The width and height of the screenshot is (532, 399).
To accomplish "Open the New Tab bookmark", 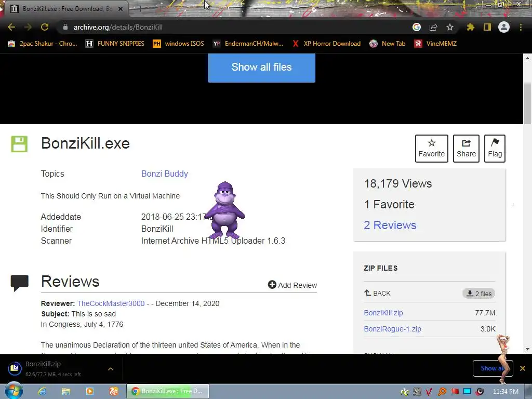I will tap(388, 44).
